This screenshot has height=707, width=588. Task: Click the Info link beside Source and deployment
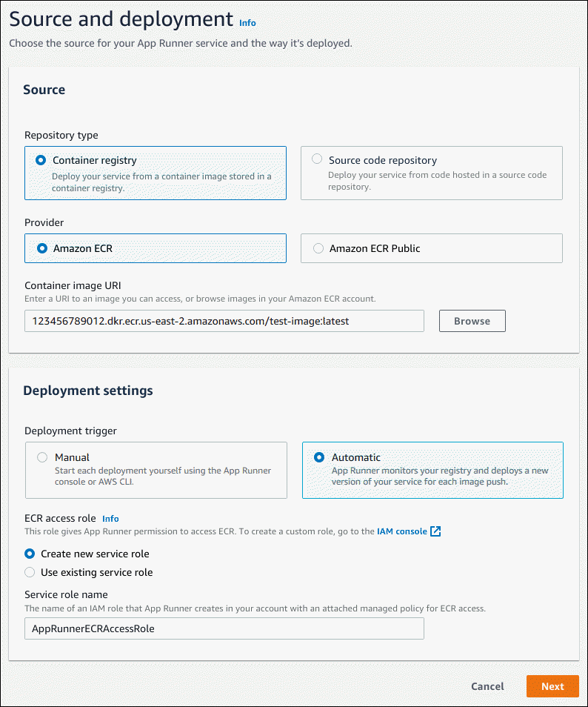(247, 23)
